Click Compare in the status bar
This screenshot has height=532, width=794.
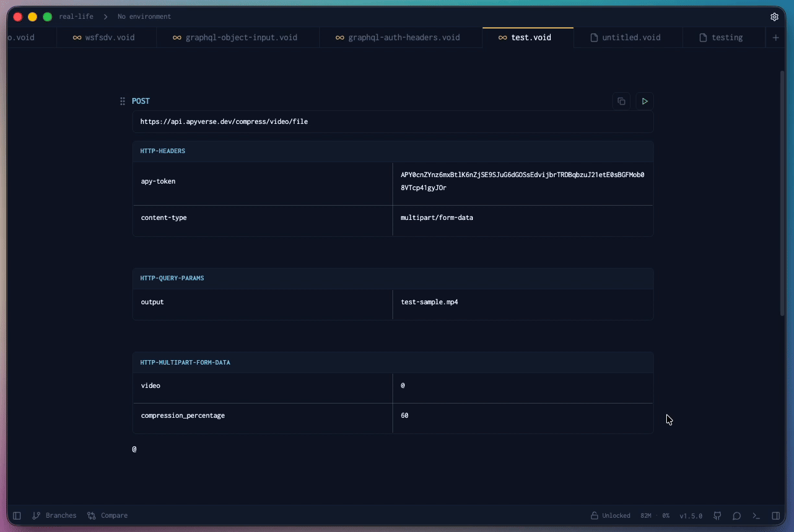108,516
